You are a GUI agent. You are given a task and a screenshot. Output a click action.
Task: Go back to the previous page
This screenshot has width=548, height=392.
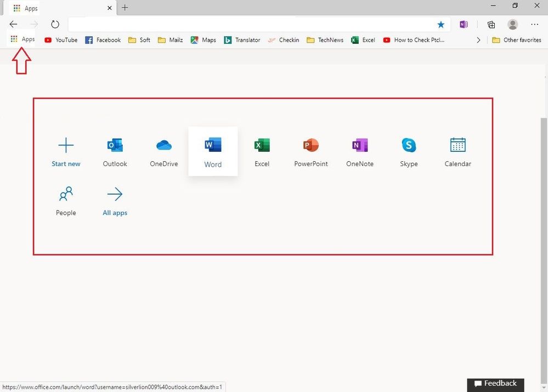coord(13,24)
